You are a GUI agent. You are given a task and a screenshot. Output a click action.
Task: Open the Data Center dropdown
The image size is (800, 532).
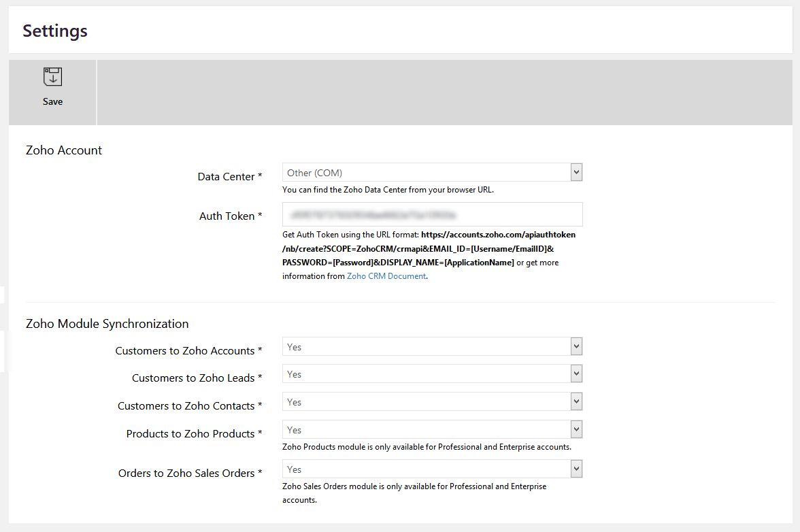(x=427, y=173)
